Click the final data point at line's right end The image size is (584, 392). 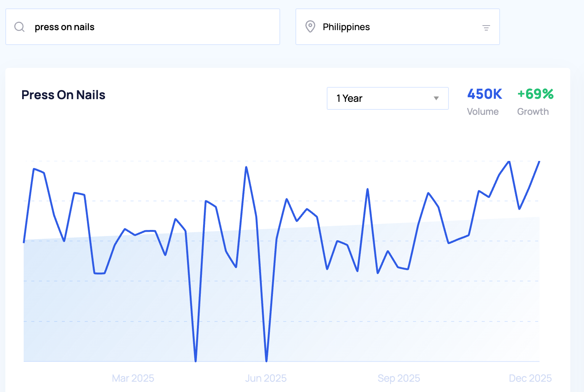tap(539, 162)
